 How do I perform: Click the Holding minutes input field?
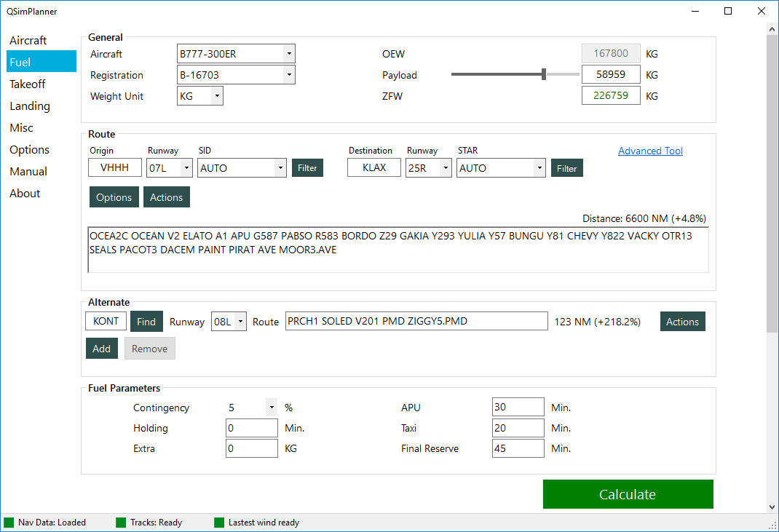pos(252,428)
